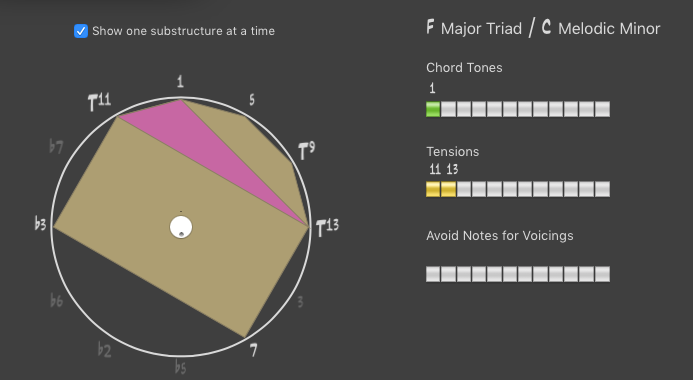Click the first Avoid Notes box
The height and width of the screenshot is (380, 693).
[x=433, y=274]
